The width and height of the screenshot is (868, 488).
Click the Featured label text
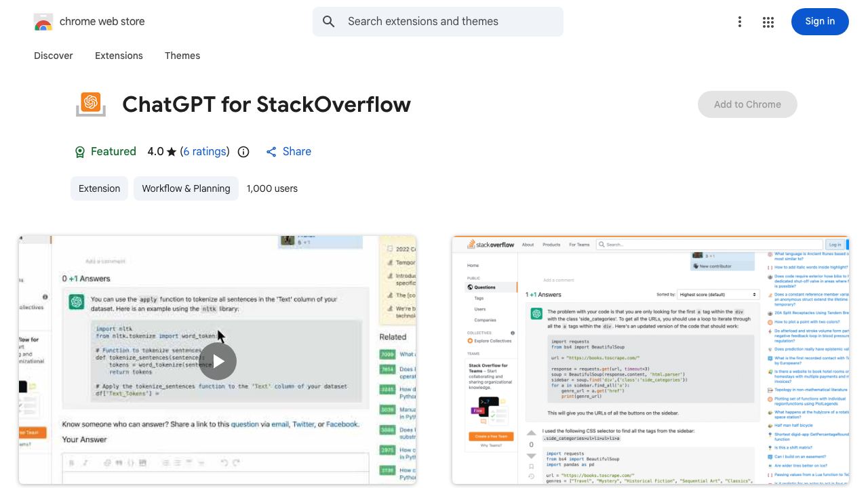pos(113,152)
